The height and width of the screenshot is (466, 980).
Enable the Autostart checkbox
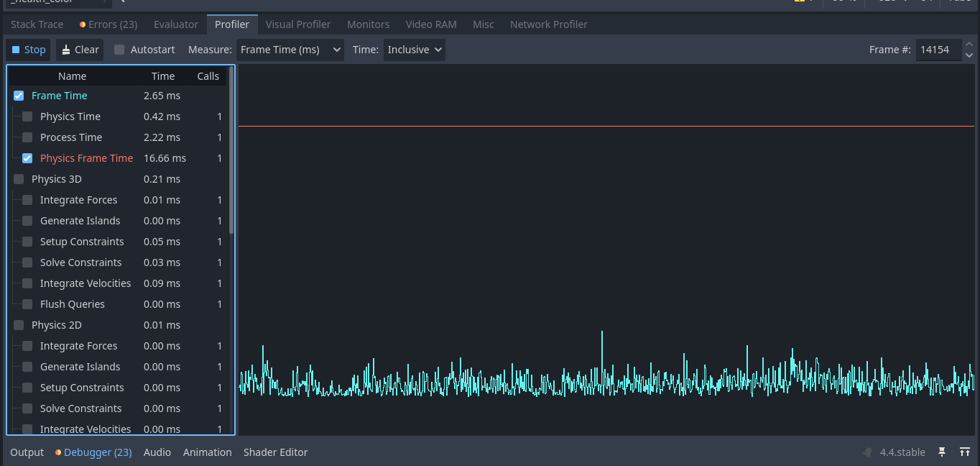(119, 50)
